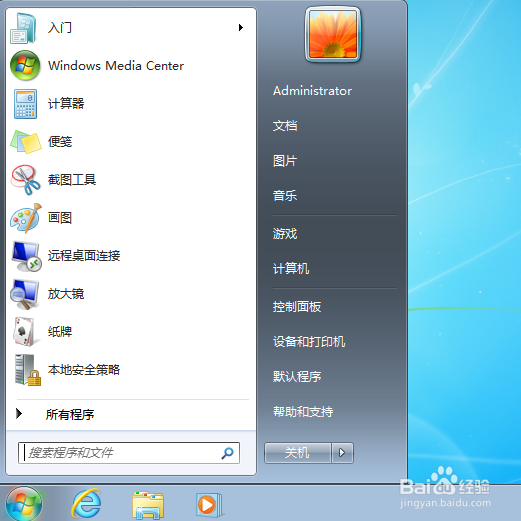Select the 纸牌 text label
Image resolution: width=521 pixels, height=521 pixels.
coord(60,332)
